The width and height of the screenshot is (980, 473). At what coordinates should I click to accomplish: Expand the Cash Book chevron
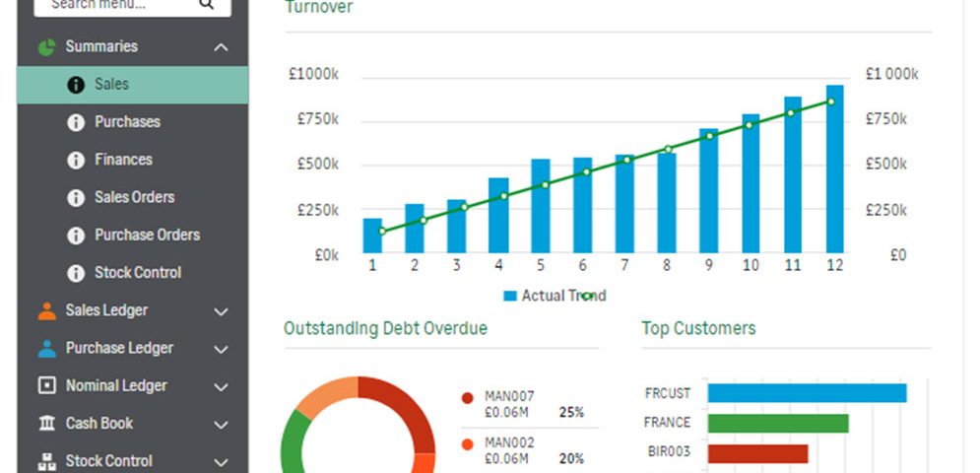pyautogui.click(x=221, y=424)
